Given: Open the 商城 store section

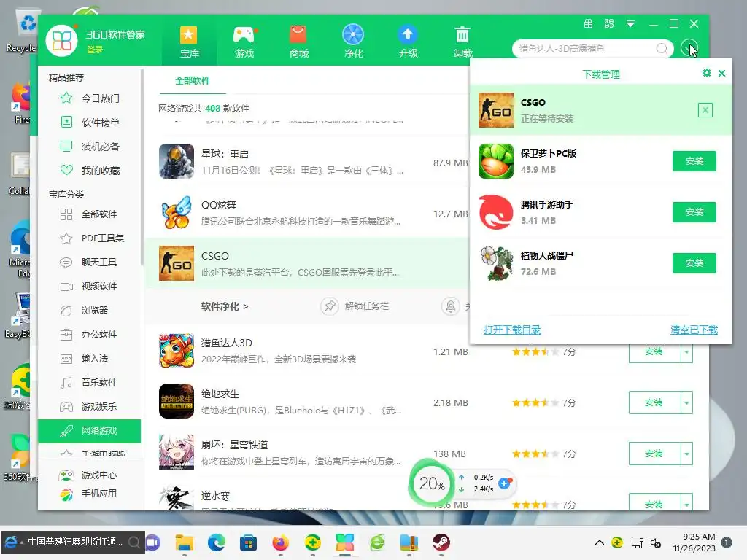Looking at the screenshot, I should [298, 42].
